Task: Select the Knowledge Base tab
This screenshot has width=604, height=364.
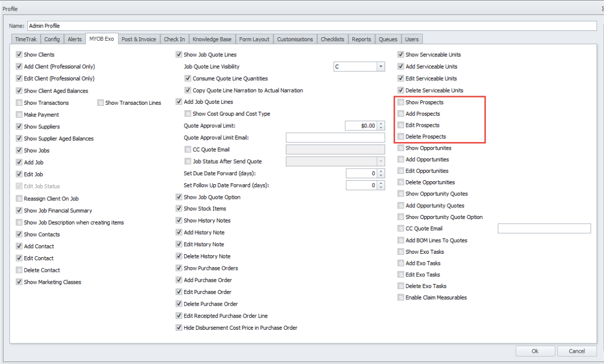Action: click(x=212, y=39)
